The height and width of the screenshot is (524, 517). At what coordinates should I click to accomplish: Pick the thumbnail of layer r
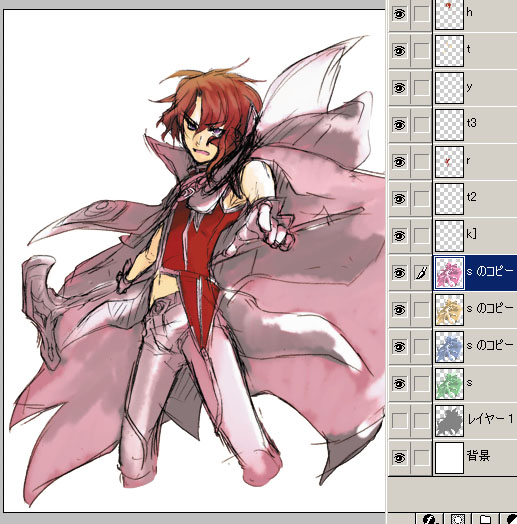[449, 162]
